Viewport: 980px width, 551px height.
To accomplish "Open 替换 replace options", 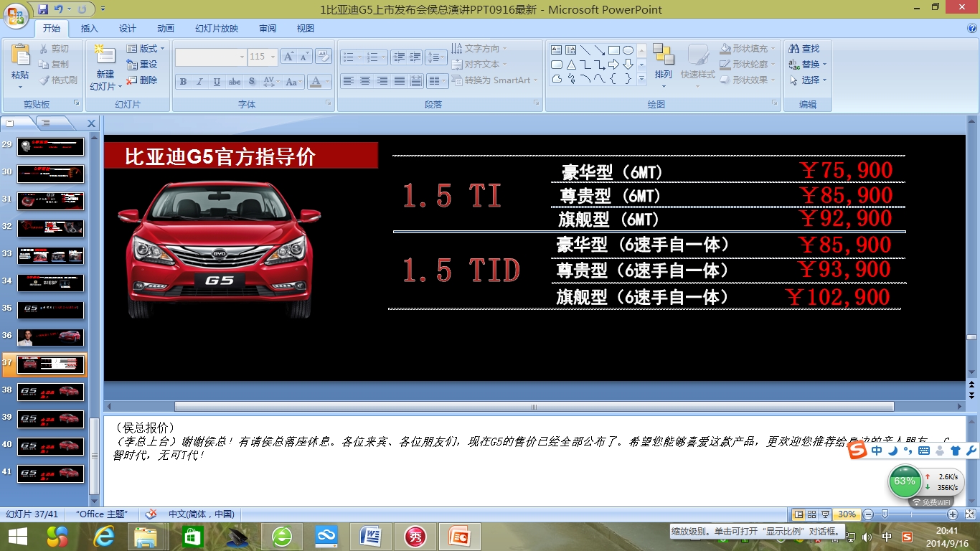I will (807, 65).
